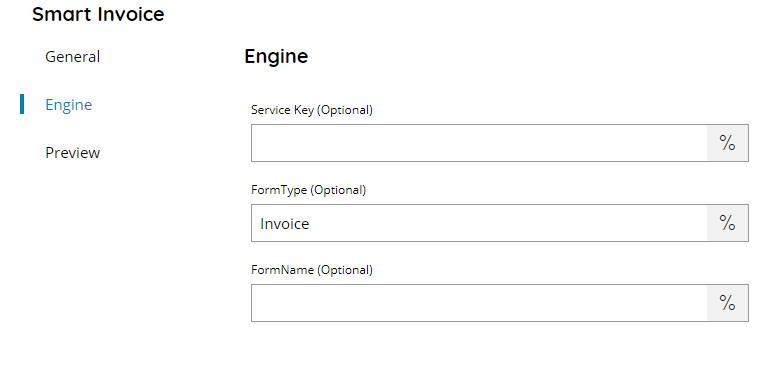
Task: Click the 'FormType (Optional)' label
Action: (x=308, y=190)
